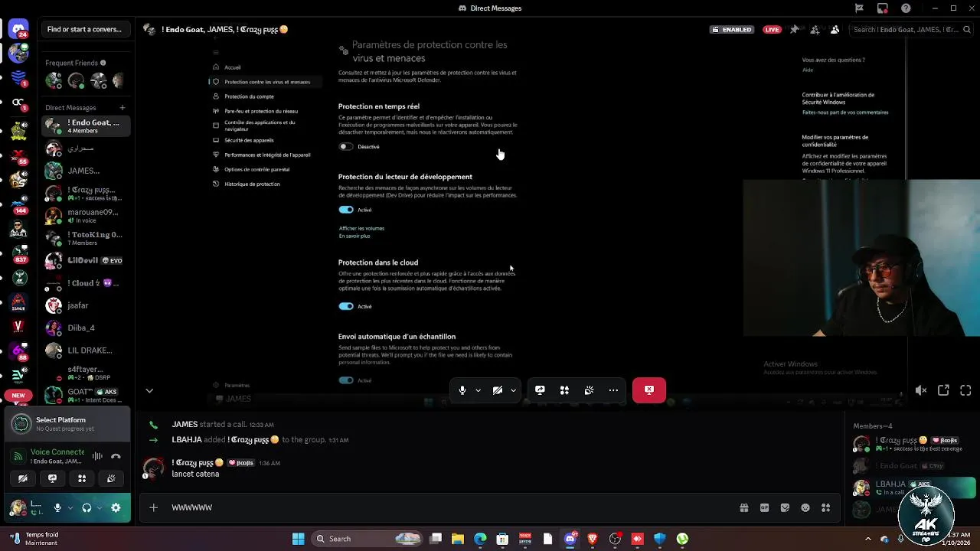
Task: Open more options in call control bar
Action: point(613,390)
